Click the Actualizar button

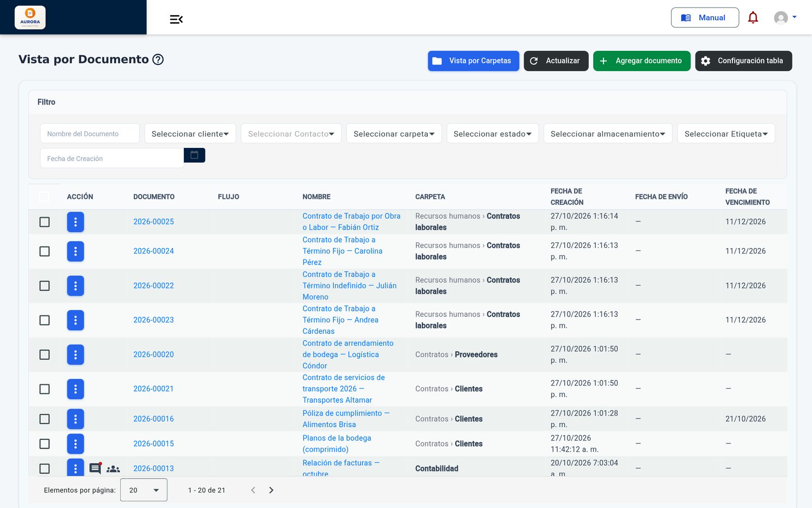coord(556,61)
